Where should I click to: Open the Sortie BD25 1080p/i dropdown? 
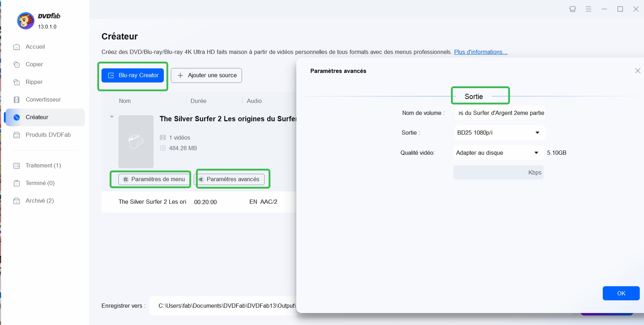tap(499, 133)
